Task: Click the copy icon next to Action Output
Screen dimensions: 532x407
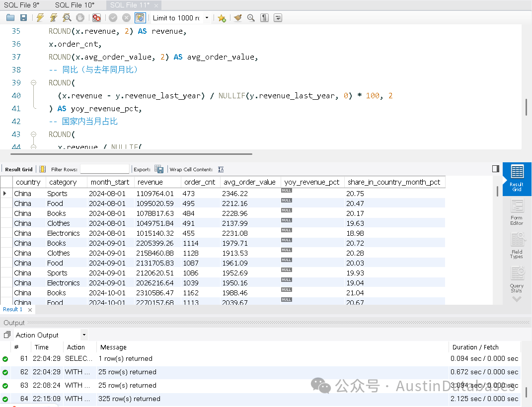Action: (x=7, y=335)
